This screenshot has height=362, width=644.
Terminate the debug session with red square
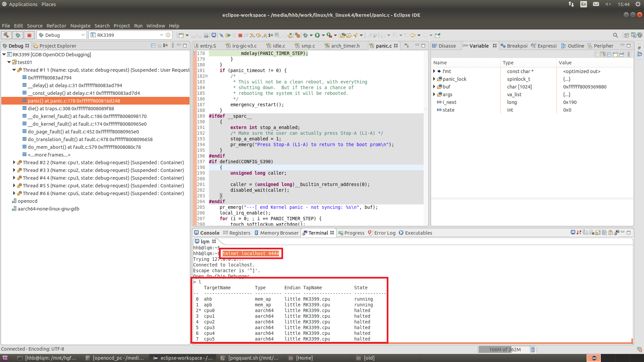(x=240, y=35)
